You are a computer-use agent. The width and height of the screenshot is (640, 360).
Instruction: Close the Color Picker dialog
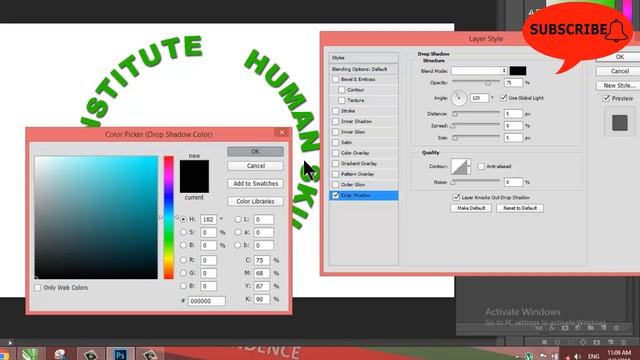pos(282,132)
